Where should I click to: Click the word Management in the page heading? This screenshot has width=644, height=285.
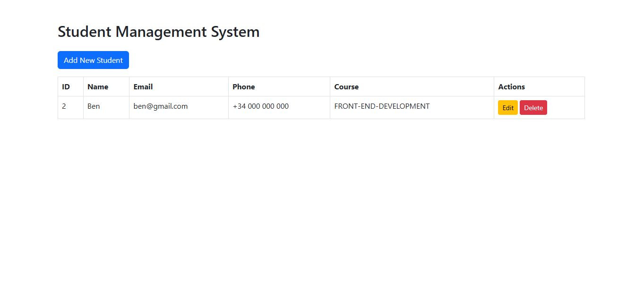[x=161, y=32]
